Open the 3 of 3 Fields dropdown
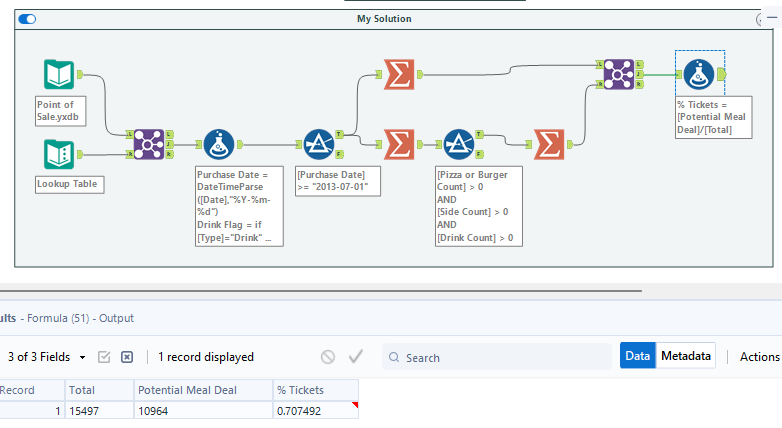Image resolution: width=782 pixels, height=428 pixels. 83,357
